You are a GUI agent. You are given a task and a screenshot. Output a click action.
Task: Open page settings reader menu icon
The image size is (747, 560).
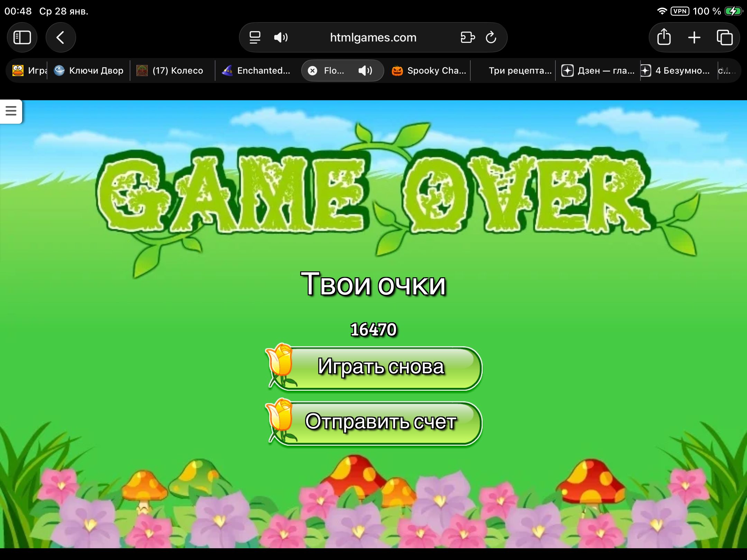point(255,37)
